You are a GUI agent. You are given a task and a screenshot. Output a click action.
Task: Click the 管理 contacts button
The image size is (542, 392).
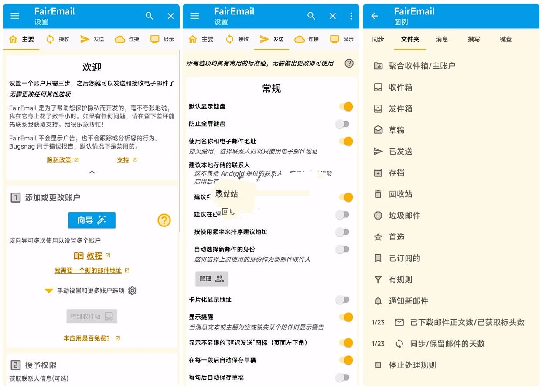pyautogui.click(x=211, y=279)
